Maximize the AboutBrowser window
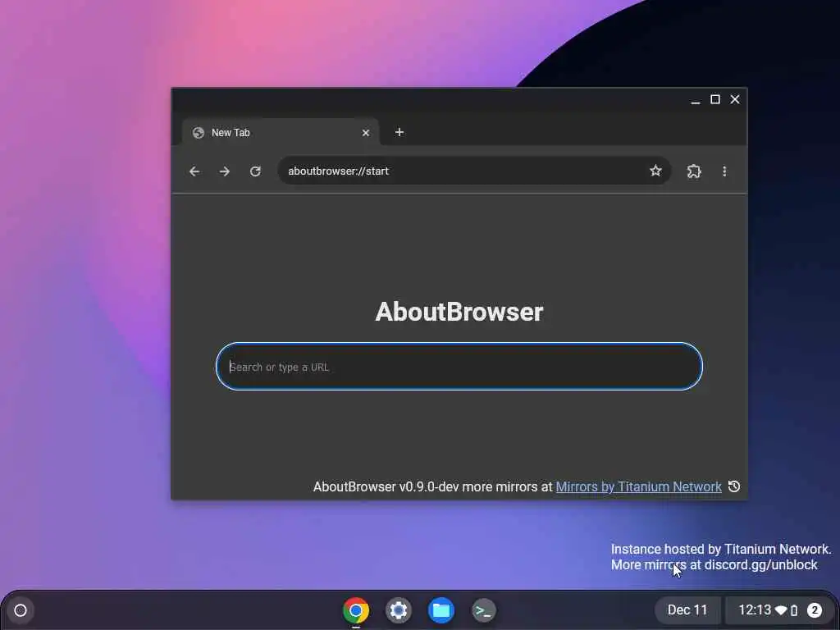Image resolution: width=840 pixels, height=630 pixels. pyautogui.click(x=714, y=99)
